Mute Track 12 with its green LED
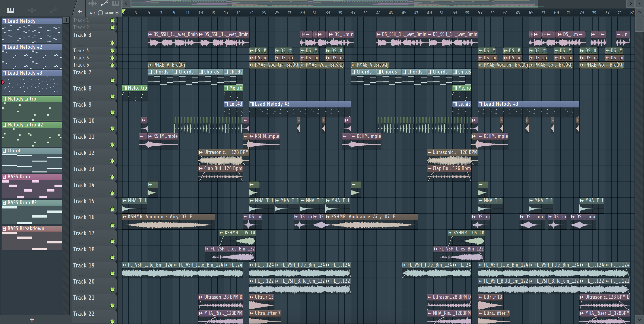This screenshot has height=324, width=644. click(x=112, y=161)
